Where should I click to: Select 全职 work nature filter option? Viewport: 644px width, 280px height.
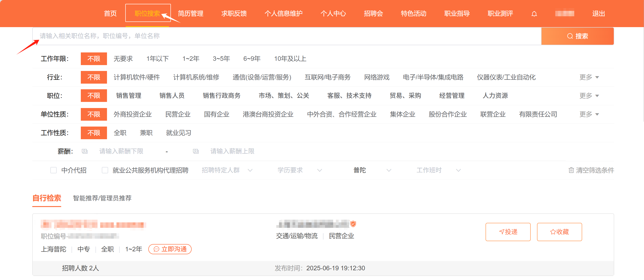click(120, 133)
